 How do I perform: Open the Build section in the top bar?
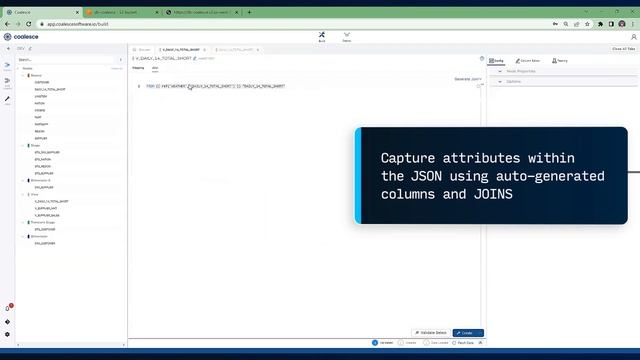point(322,37)
